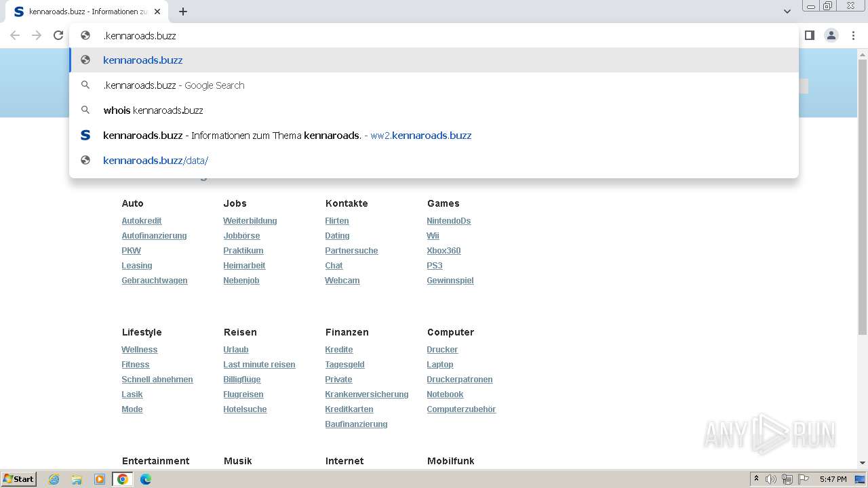This screenshot has height=488, width=868.
Task: Open the Billigflüge link
Action: point(241,380)
